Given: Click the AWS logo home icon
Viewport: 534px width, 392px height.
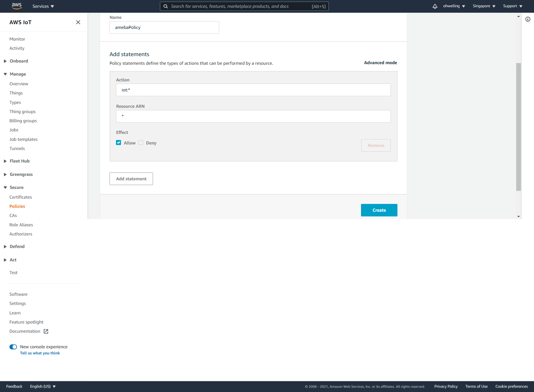Looking at the screenshot, I should 17,6.
